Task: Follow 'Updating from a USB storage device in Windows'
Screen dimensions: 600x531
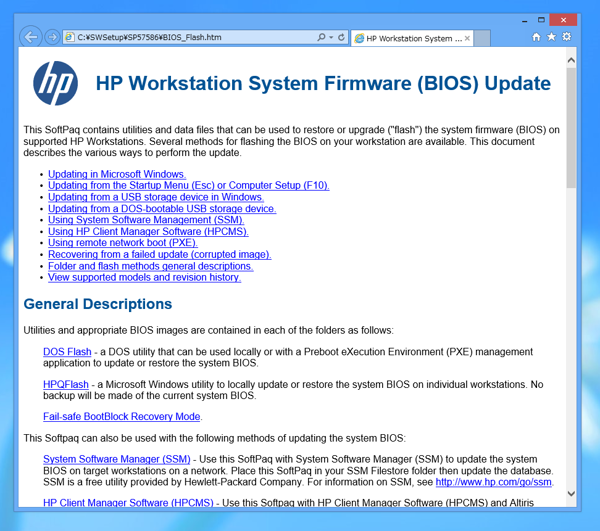Action: (x=156, y=197)
